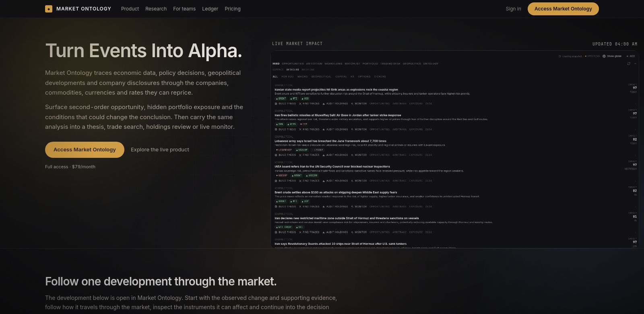The height and width of the screenshot is (314, 644).
Task: Select the WORKFLOWS tab
Action: [x=333, y=64]
